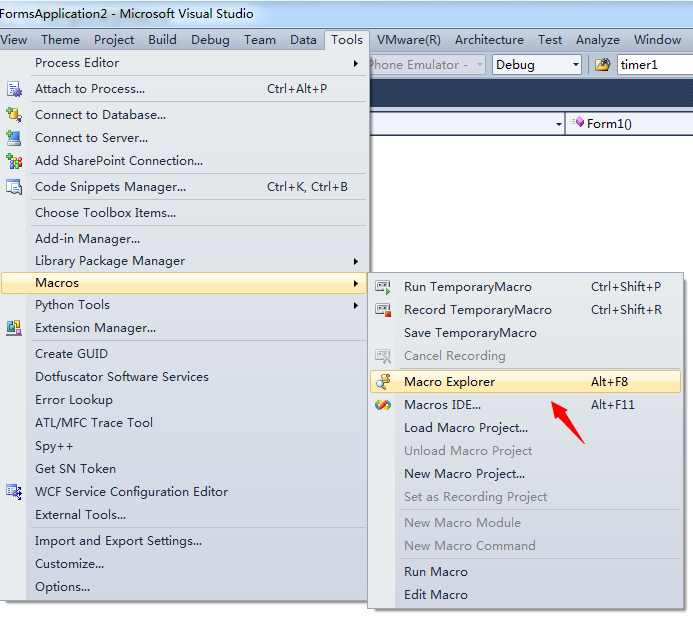Open ATL/MFC Trace Tool
This screenshot has width=693, height=629.
pos(183,423)
